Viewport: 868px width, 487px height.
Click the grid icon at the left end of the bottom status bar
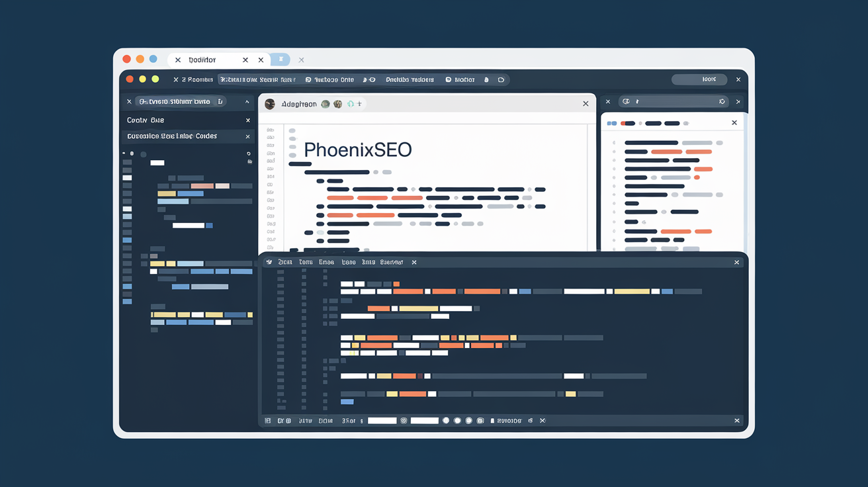tap(268, 421)
